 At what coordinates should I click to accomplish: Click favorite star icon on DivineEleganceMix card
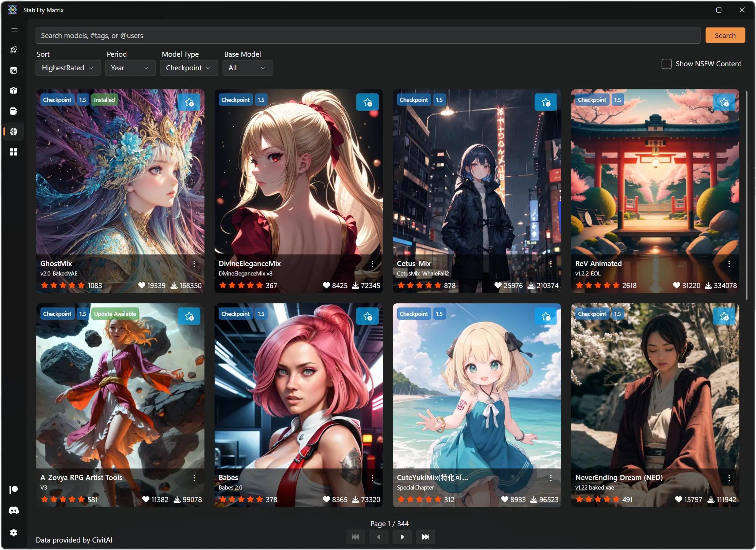367,102
